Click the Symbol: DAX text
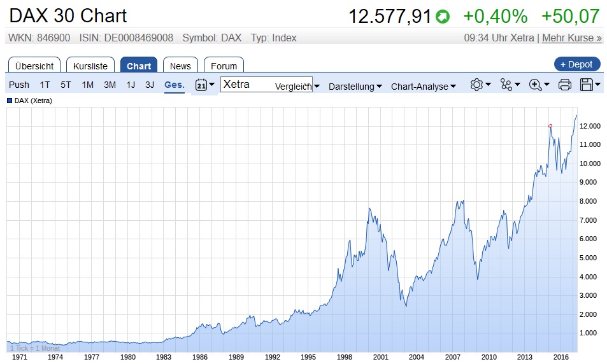Viewport: 607px width, 364px height. (211, 38)
